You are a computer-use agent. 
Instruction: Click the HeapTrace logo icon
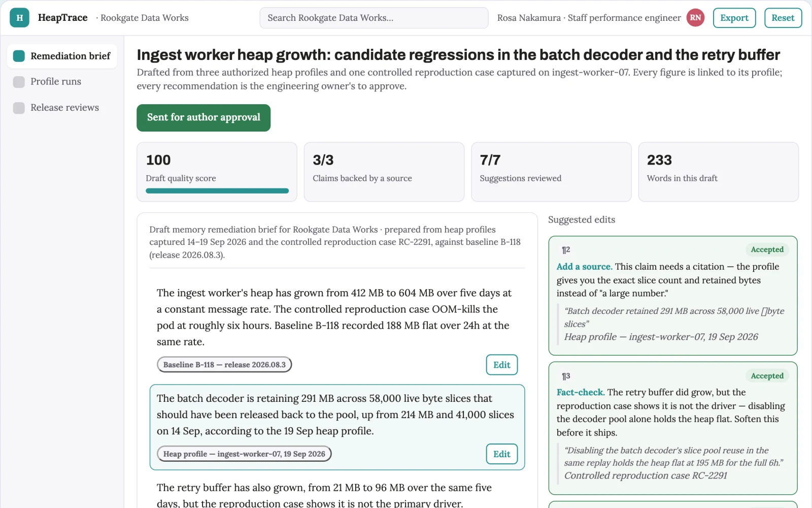tap(19, 18)
